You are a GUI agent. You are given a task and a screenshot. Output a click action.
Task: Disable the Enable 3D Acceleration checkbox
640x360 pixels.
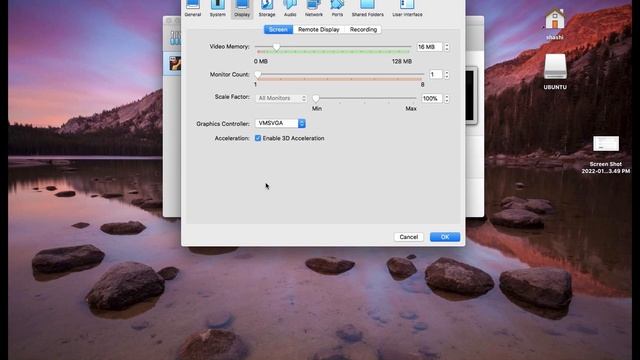[258, 138]
